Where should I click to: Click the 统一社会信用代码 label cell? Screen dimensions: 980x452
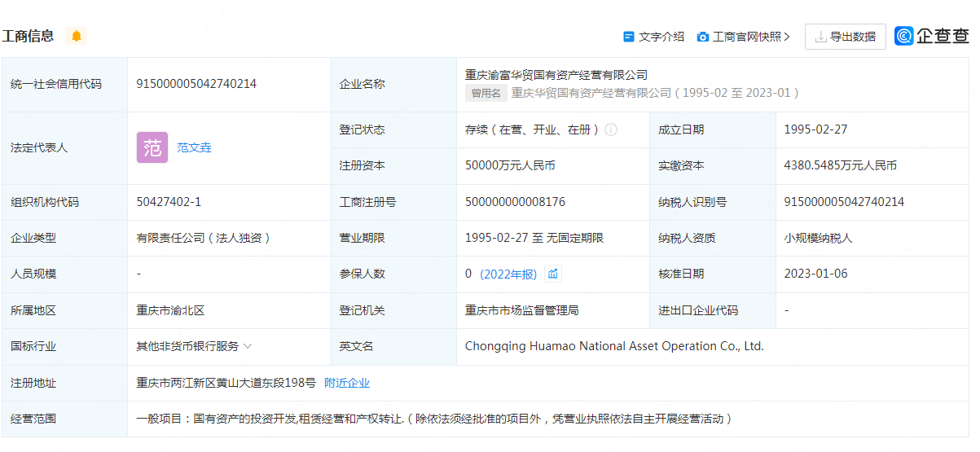(x=64, y=84)
